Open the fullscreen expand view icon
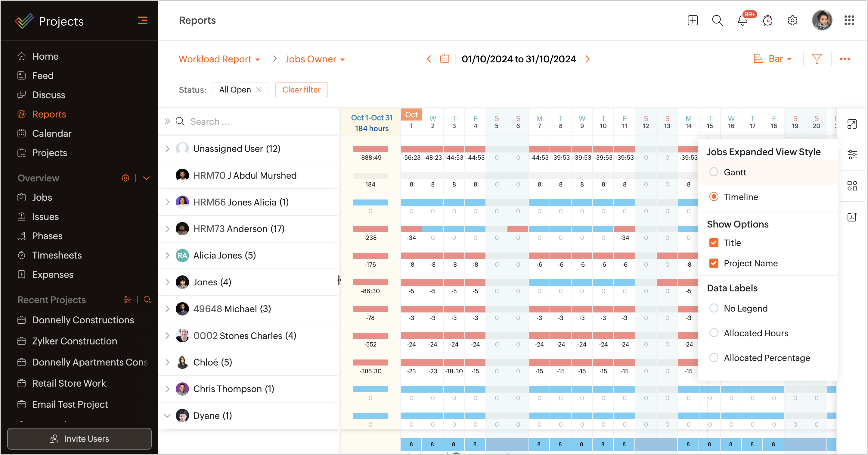Screen dimensions: 868x455 [x=852, y=124]
